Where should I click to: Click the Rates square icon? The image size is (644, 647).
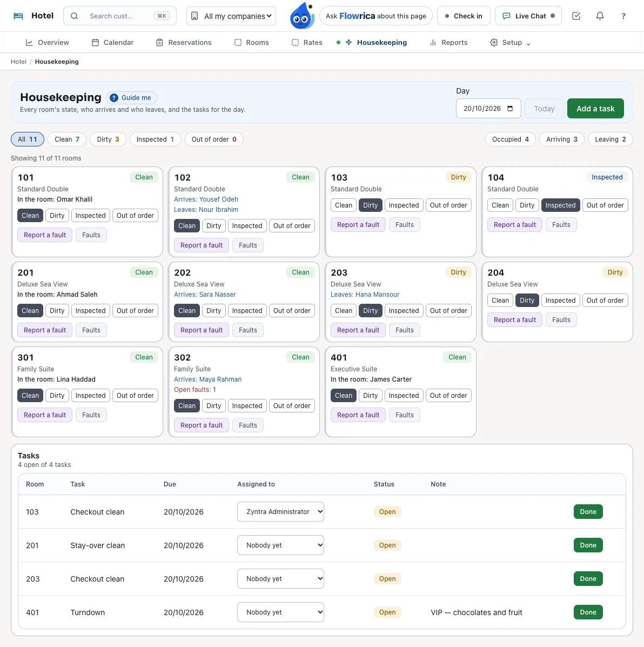[295, 43]
